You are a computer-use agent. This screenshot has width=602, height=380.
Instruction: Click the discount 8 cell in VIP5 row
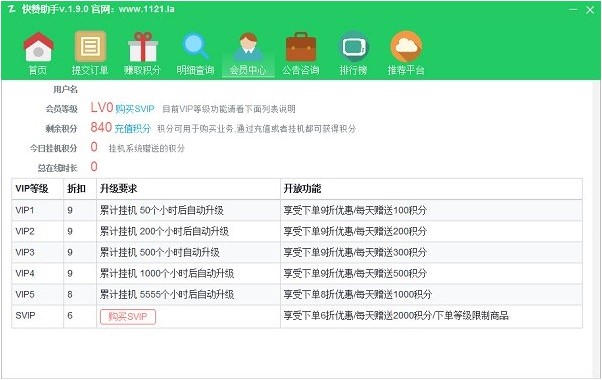(x=80, y=295)
